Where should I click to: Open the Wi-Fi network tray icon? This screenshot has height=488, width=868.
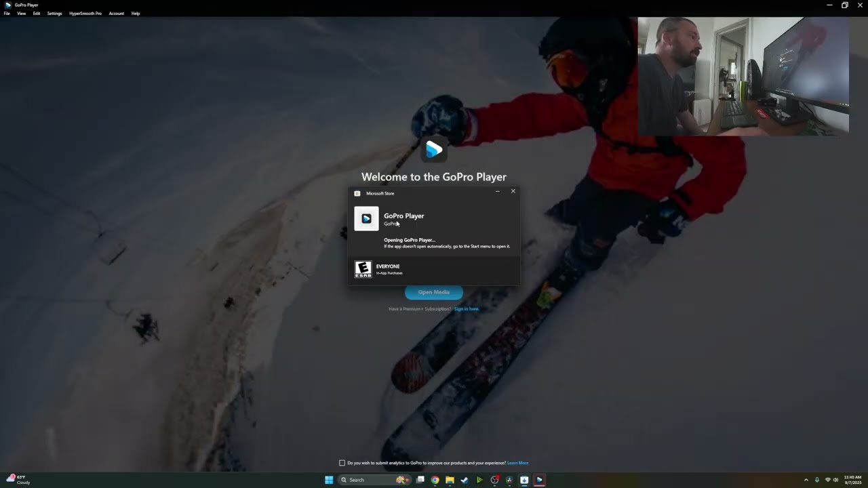[x=827, y=480]
